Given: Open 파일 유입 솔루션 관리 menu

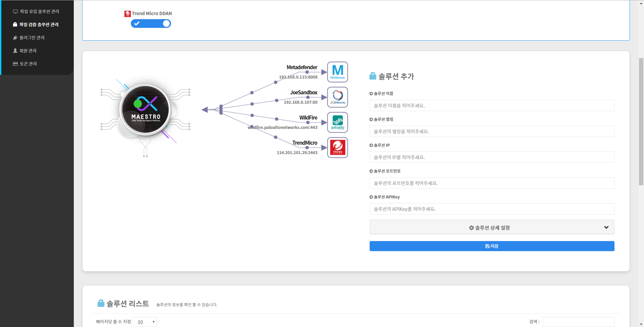Looking at the screenshot, I should (x=39, y=11).
